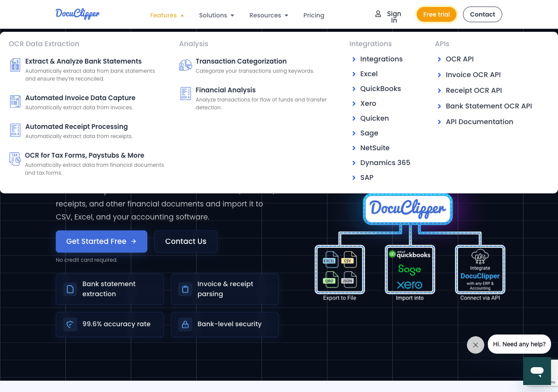558x392 pixels.
Task: Click the chevron beside Excel integration
Action: tap(354, 74)
